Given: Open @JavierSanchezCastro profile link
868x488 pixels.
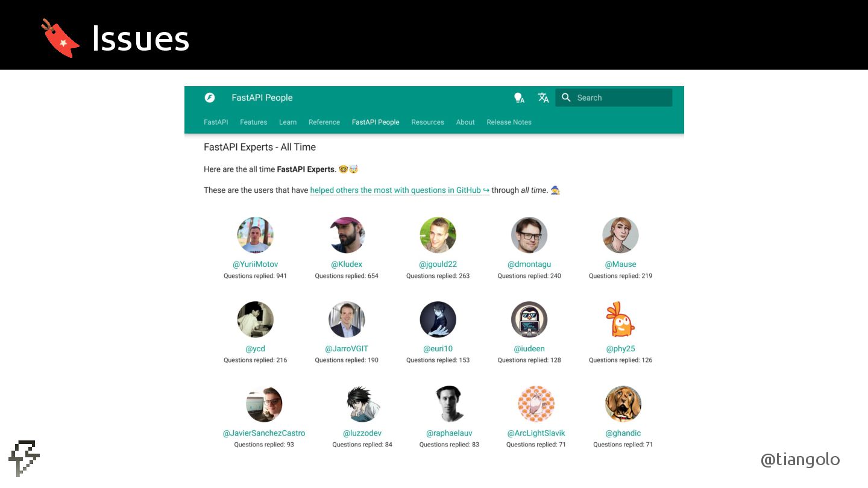Looking at the screenshot, I should [x=264, y=433].
